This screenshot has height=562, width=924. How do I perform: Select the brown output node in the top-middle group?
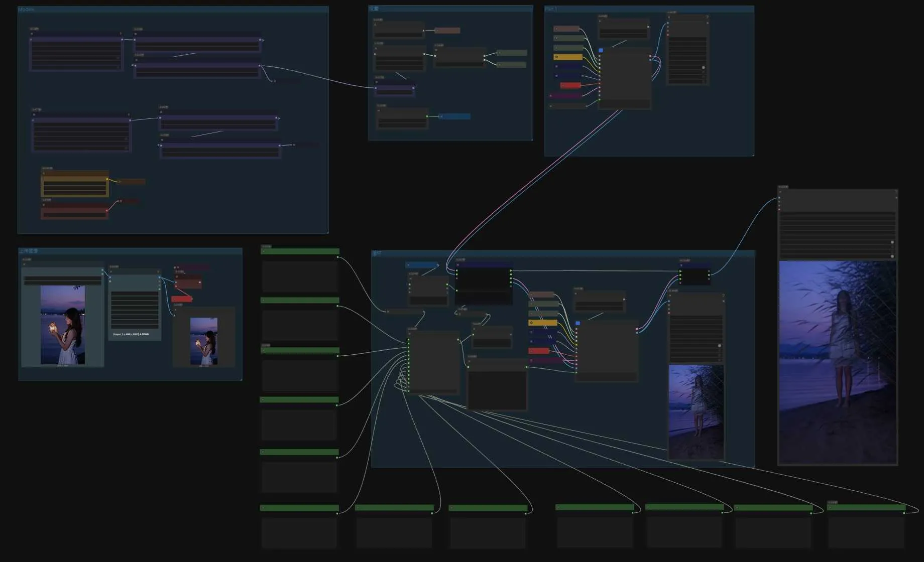pos(447,31)
